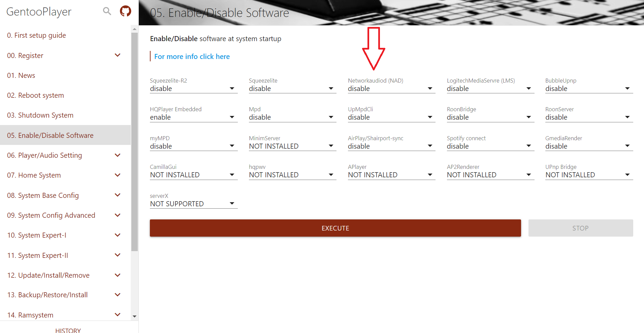This screenshot has height=333, width=644.
Task: Open the HQPlayer Embedded dropdown
Action: [194, 117]
